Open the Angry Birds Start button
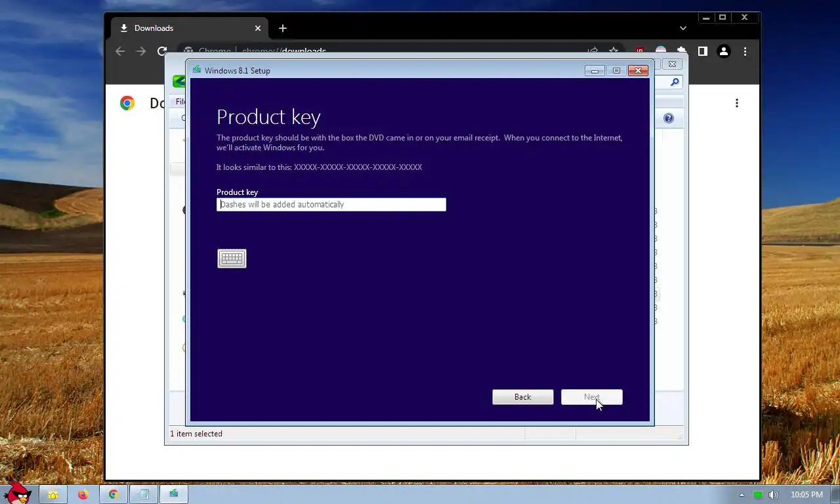The height and width of the screenshot is (504, 840). coord(16,493)
